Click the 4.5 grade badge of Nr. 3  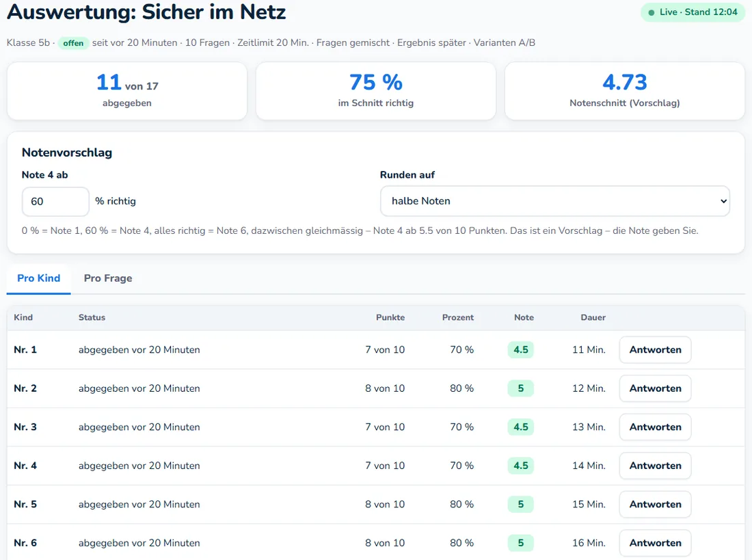[x=521, y=427]
